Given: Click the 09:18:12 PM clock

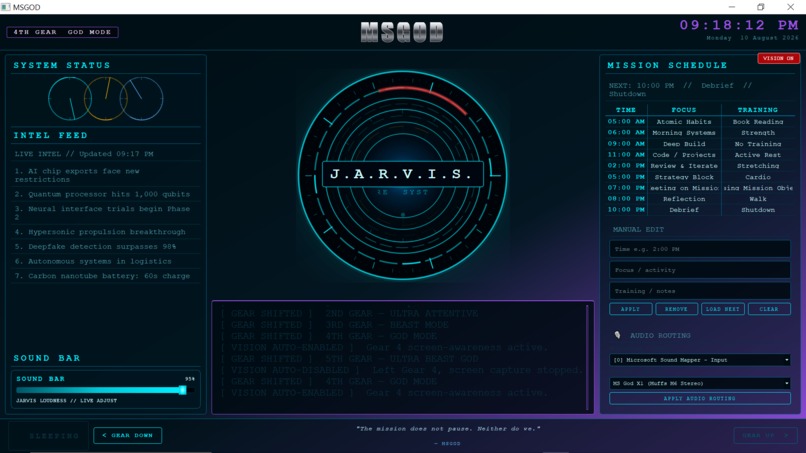Looking at the screenshot, I should 739,25.
